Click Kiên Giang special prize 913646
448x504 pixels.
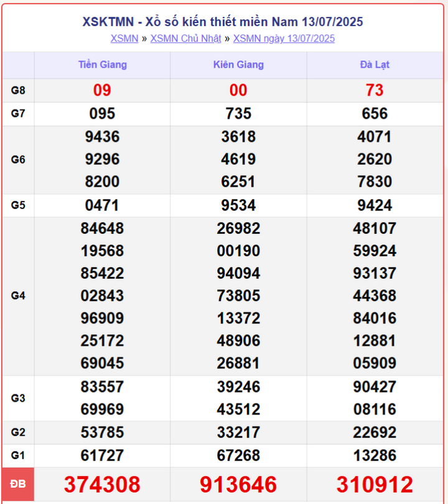coord(238,485)
